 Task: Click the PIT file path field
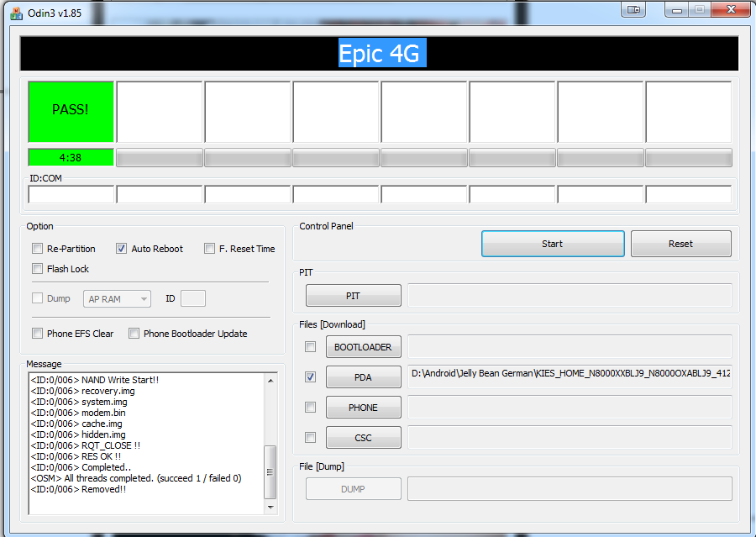(570, 295)
